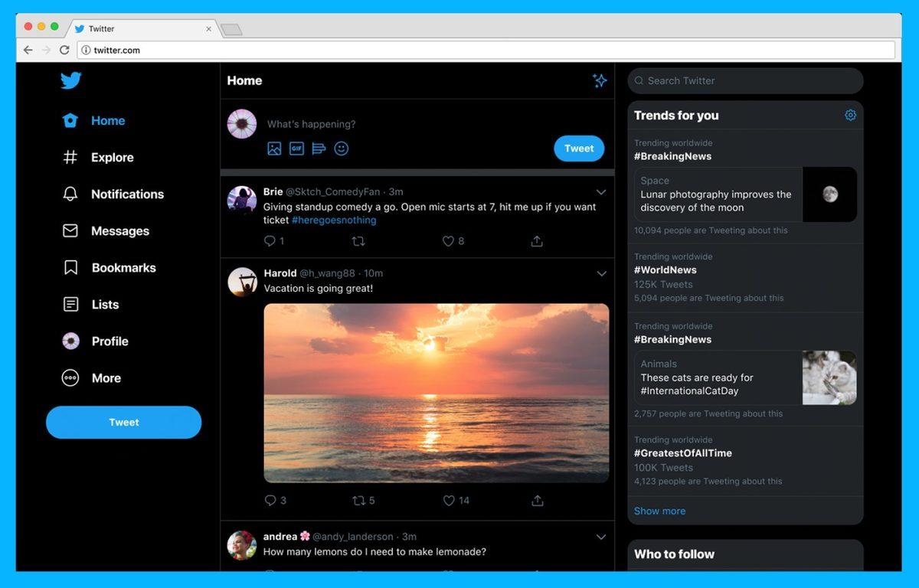Retweet Brie's standup comedy tweet
The height and width of the screenshot is (588, 919).
pyautogui.click(x=358, y=240)
